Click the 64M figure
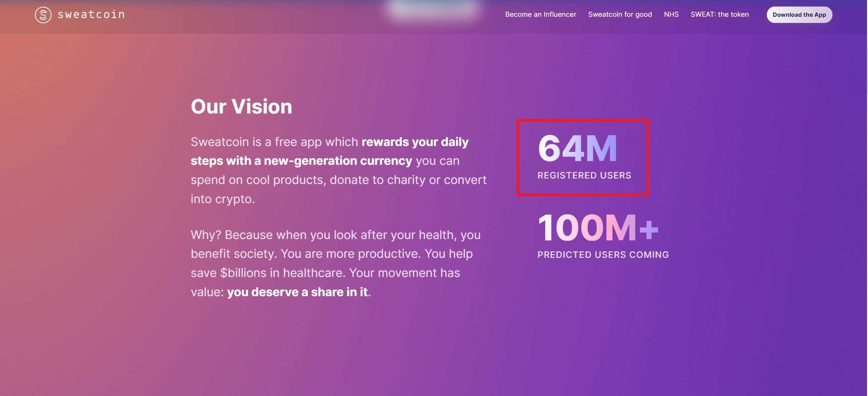 pyautogui.click(x=578, y=148)
